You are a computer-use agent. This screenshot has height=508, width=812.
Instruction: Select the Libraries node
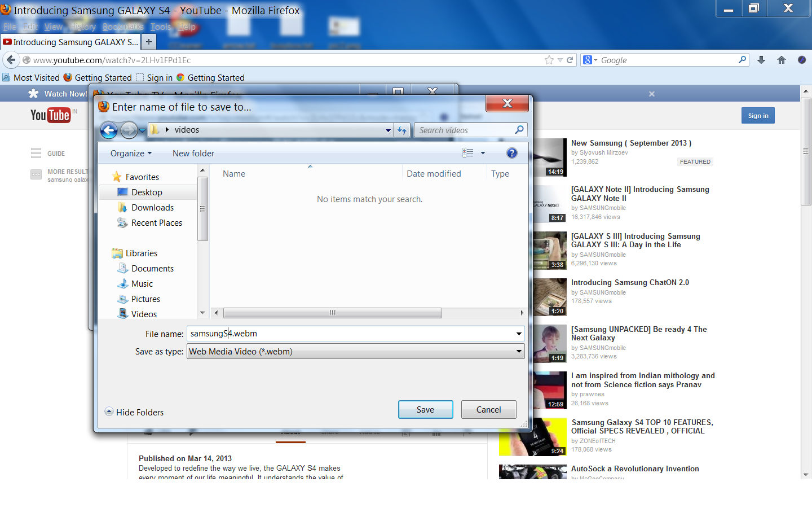point(142,253)
